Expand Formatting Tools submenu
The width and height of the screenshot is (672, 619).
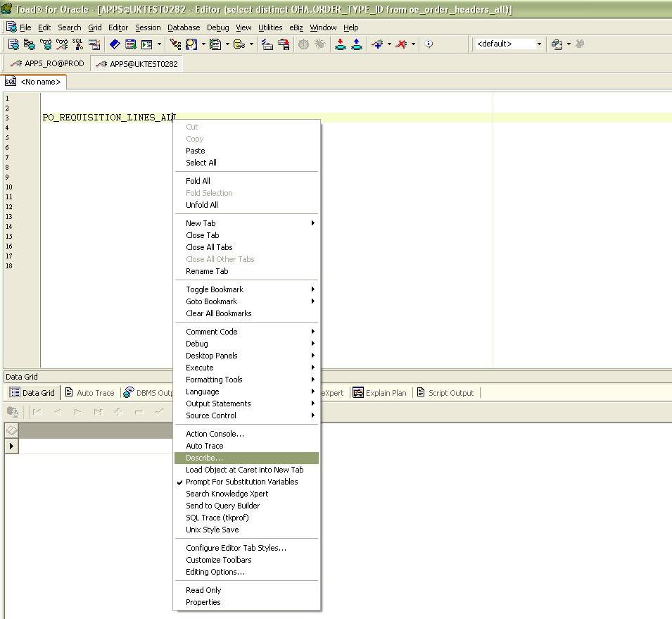(246, 380)
